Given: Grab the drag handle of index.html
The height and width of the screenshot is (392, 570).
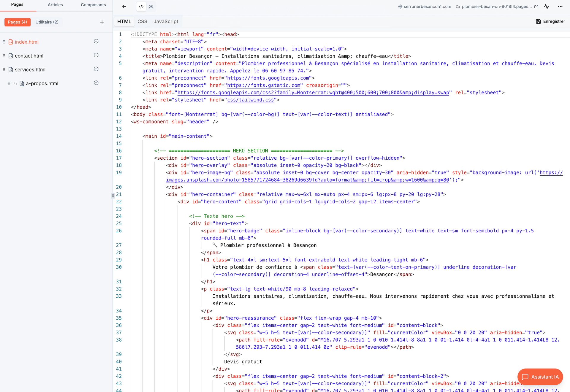Looking at the screenshot, I should (x=4, y=42).
